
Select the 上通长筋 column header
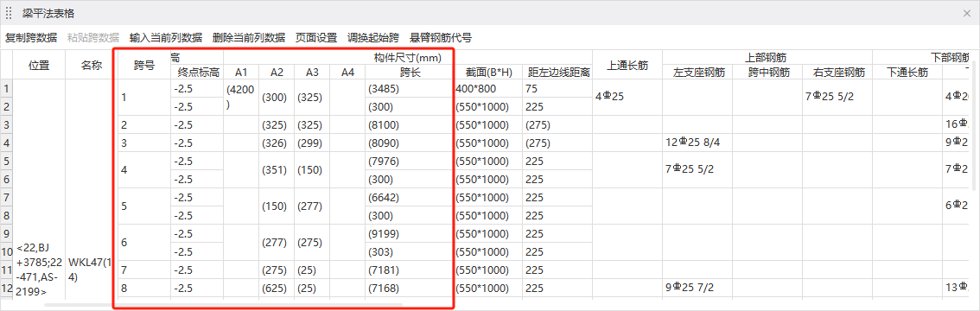[627, 64]
